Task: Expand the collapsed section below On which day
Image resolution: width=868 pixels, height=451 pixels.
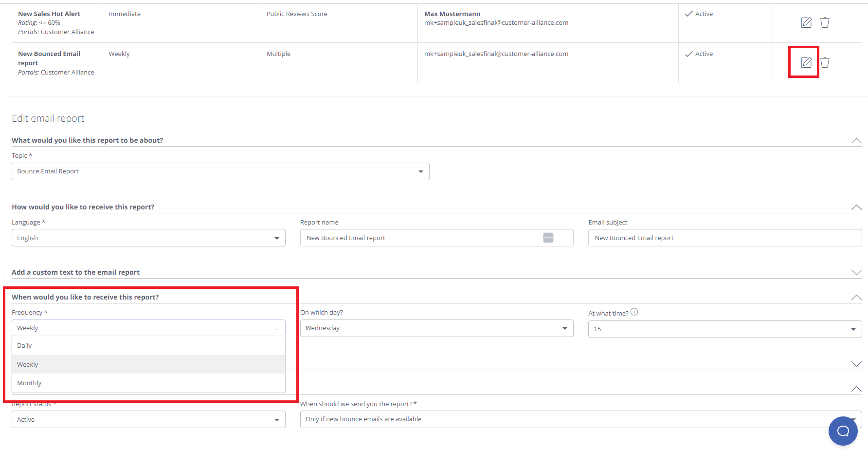Action: (x=856, y=364)
